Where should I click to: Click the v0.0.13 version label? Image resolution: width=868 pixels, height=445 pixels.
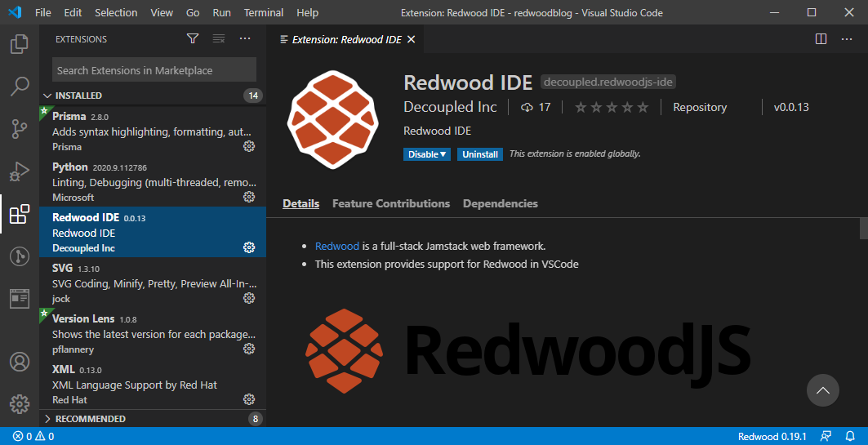tap(791, 108)
